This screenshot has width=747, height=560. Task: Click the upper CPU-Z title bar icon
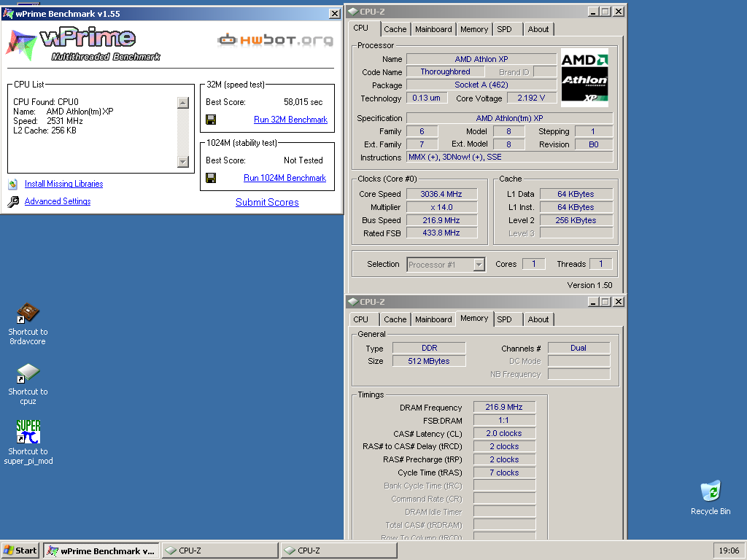pos(353,12)
